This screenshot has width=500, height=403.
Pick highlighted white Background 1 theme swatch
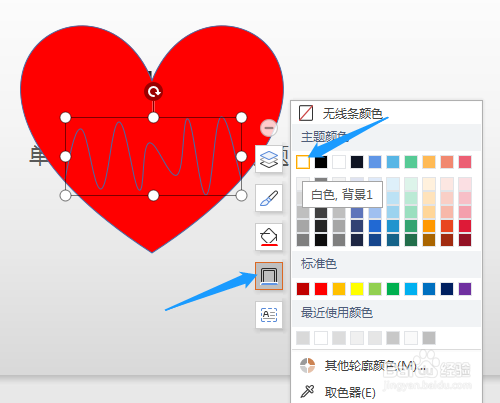point(303,162)
